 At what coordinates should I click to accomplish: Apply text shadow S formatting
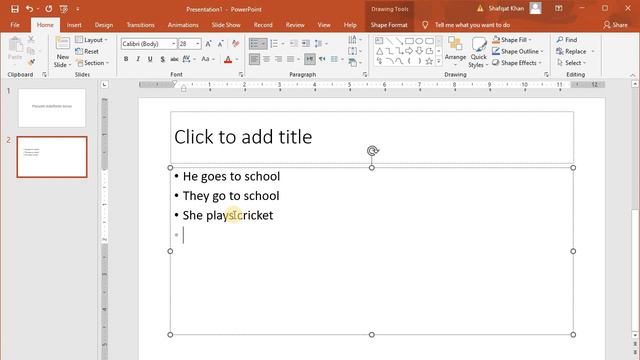click(162, 59)
